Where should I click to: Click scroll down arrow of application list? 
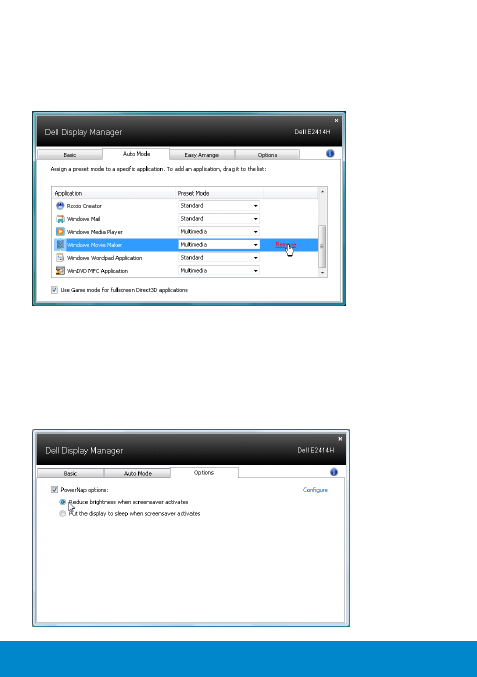click(322, 273)
